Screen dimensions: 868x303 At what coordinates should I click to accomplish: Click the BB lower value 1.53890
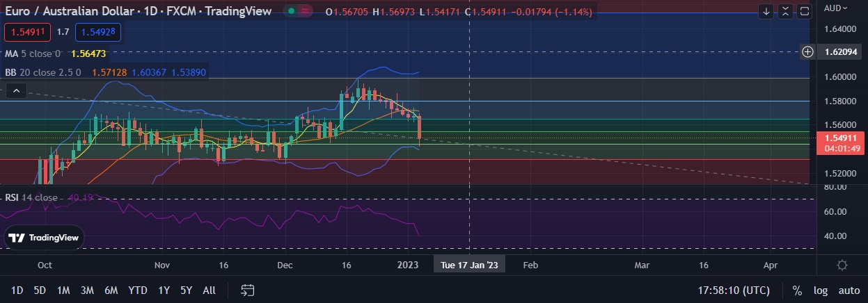tap(189, 72)
